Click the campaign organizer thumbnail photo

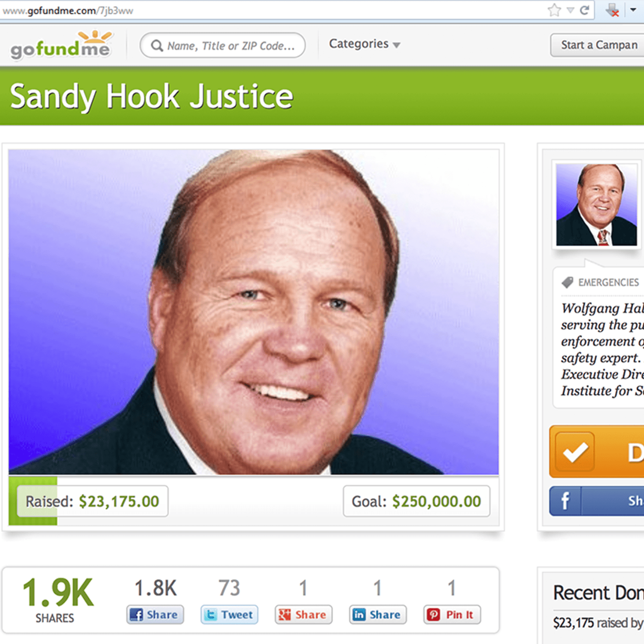pos(596,205)
